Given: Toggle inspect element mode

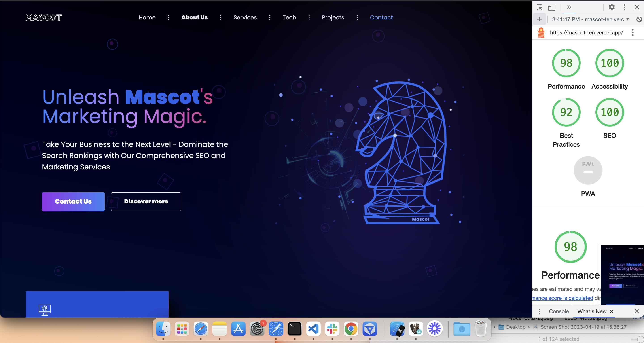Looking at the screenshot, I should pyautogui.click(x=540, y=7).
